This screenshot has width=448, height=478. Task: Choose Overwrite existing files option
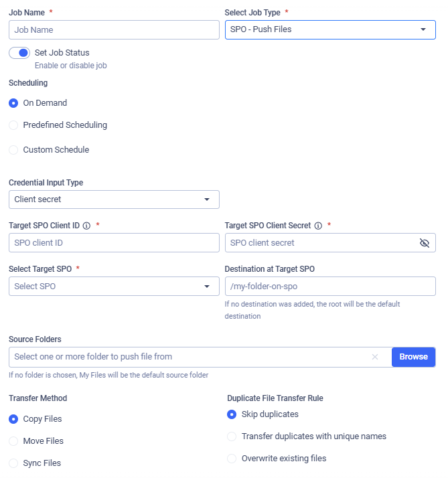click(x=232, y=459)
